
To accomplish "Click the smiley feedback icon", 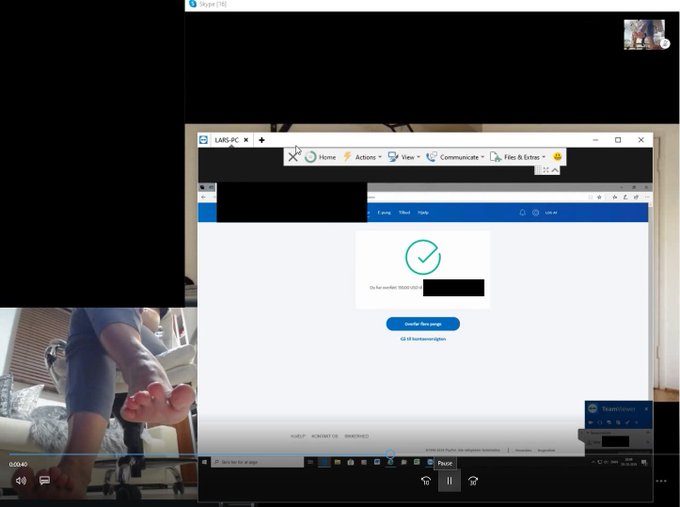I will click(557, 157).
